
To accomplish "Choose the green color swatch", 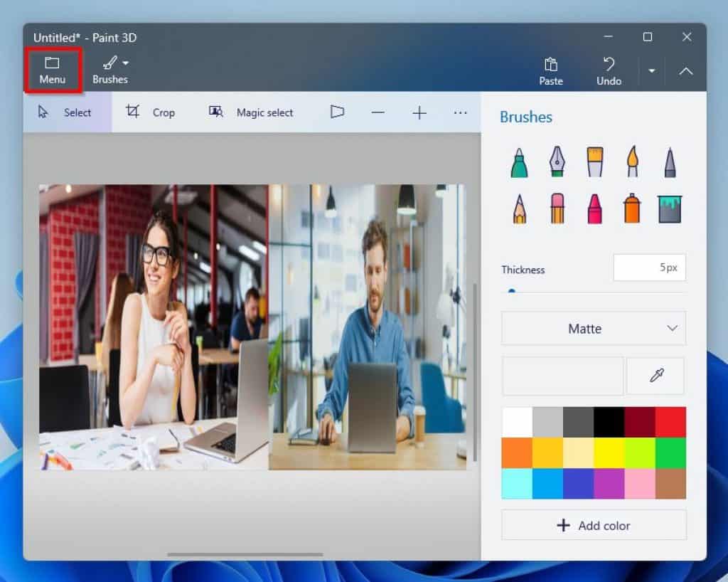I will click(670, 453).
